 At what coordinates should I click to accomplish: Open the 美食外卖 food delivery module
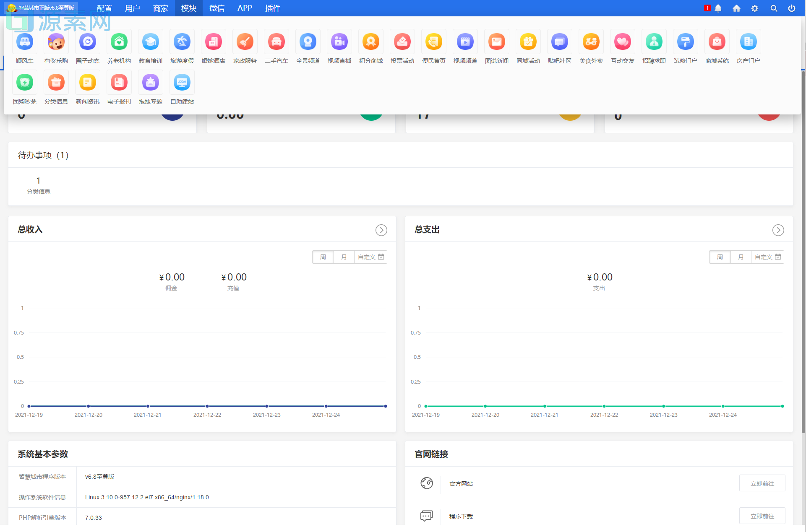(591, 42)
